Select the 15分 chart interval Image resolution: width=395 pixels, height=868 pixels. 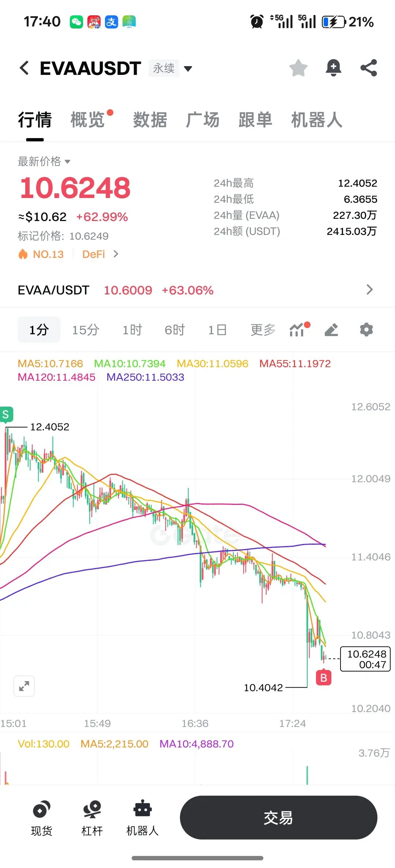point(86,330)
